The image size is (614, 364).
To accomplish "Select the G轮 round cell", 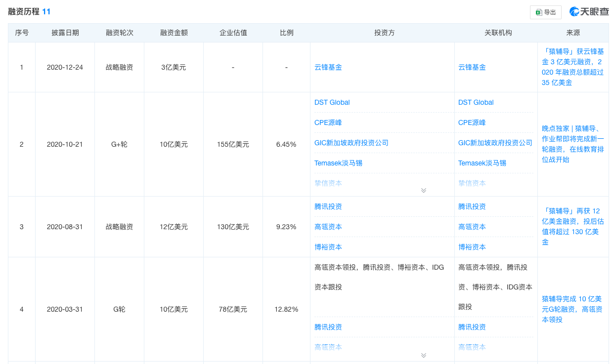I will point(119,309).
